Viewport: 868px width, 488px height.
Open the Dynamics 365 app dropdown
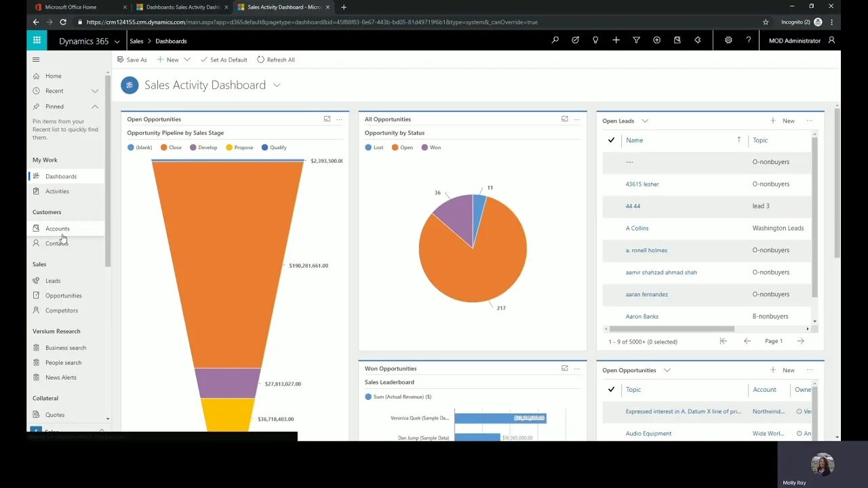coord(117,41)
